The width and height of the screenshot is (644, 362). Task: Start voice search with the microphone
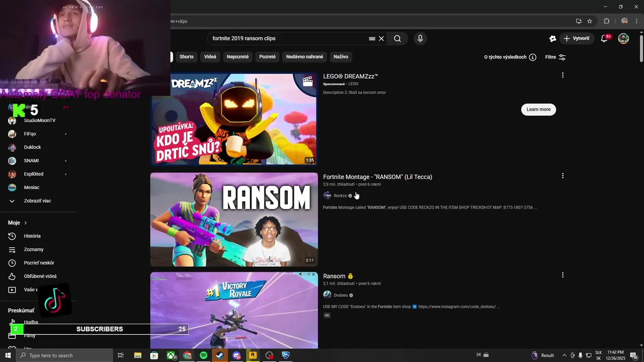420,39
